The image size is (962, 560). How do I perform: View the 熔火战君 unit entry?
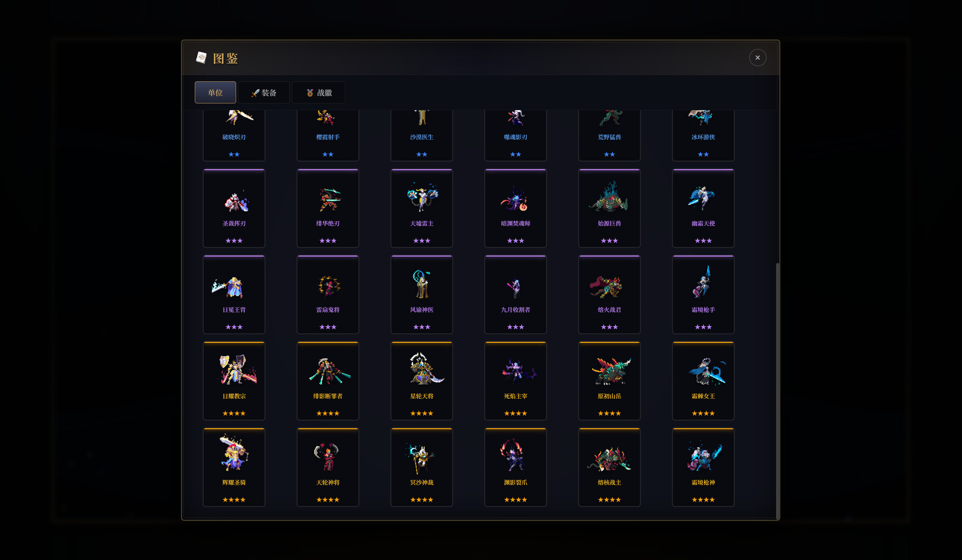[x=609, y=295]
